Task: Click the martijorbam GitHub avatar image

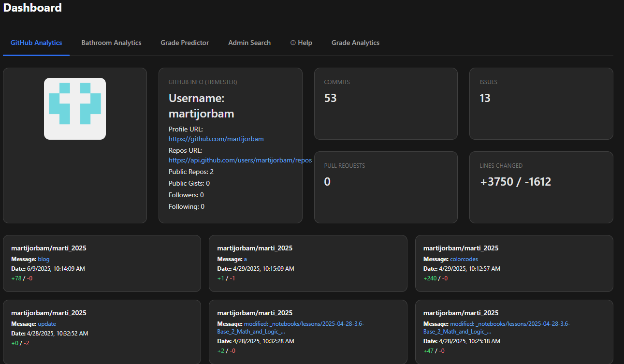Action: click(x=75, y=109)
